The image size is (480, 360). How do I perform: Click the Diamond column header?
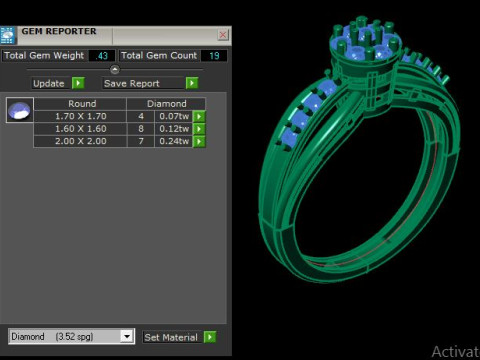click(166, 104)
